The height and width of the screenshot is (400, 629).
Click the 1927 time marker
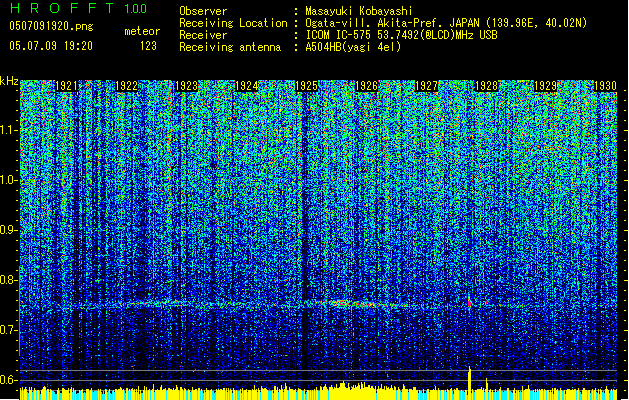(426, 86)
